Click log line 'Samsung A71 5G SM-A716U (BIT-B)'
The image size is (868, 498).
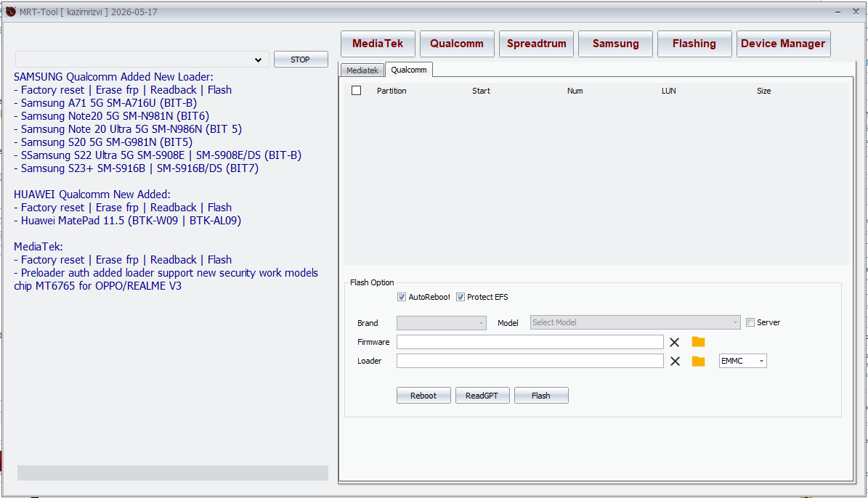(x=105, y=103)
